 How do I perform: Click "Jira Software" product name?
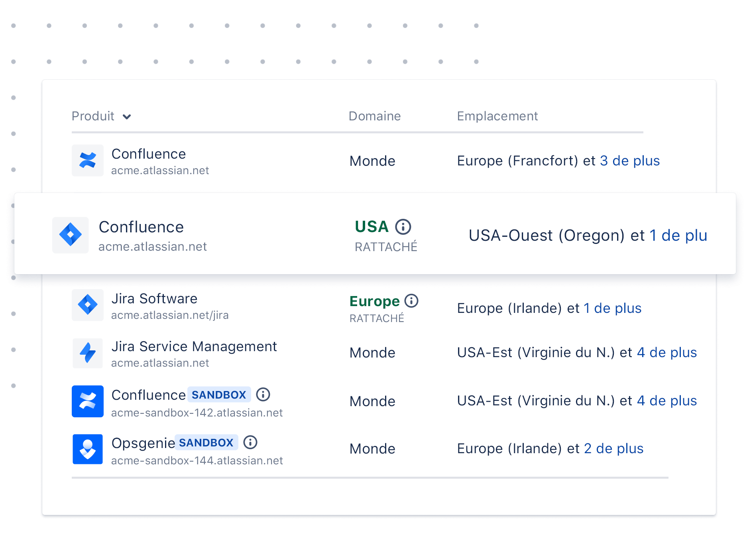point(155,299)
